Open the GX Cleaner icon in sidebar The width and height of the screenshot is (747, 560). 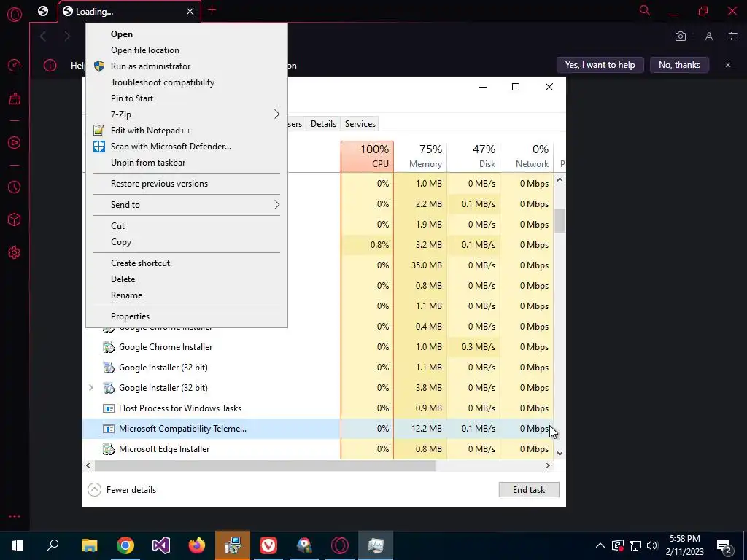pos(15,98)
